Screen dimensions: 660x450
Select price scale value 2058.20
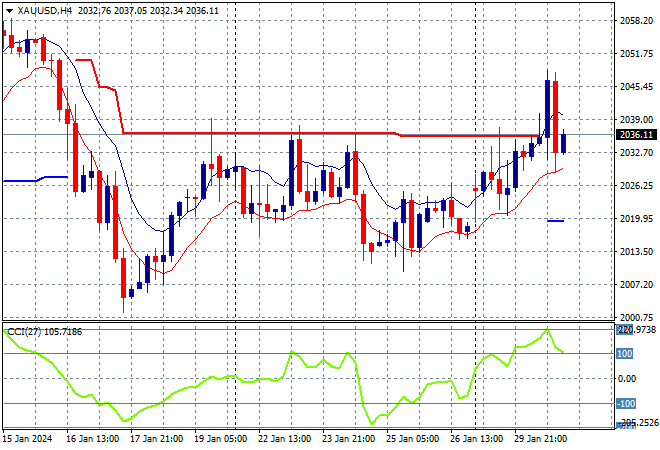[636, 20]
